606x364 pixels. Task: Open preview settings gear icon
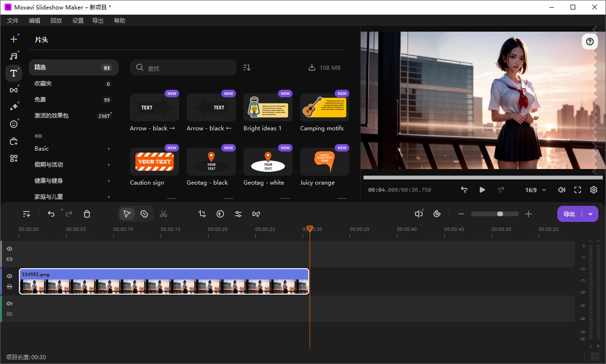pyautogui.click(x=594, y=190)
